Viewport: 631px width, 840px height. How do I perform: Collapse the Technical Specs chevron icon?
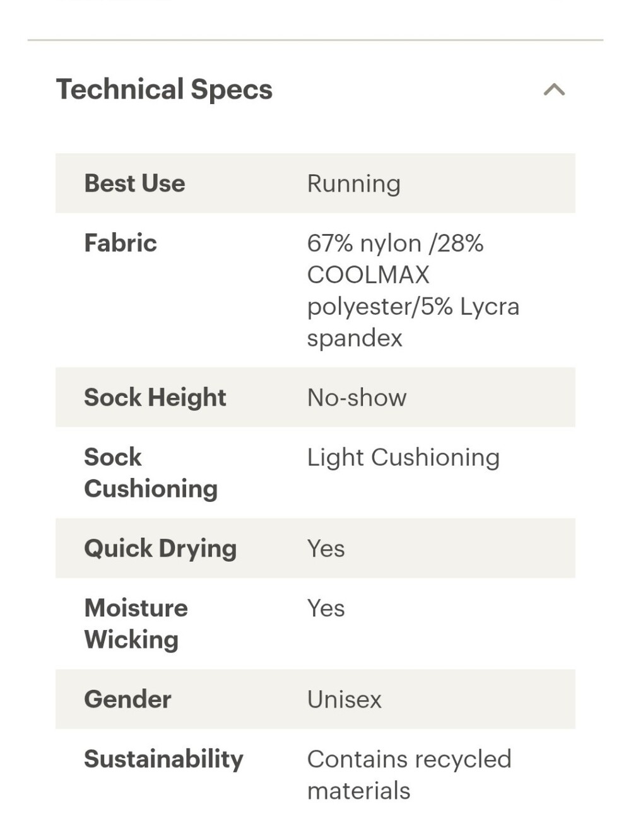554,90
